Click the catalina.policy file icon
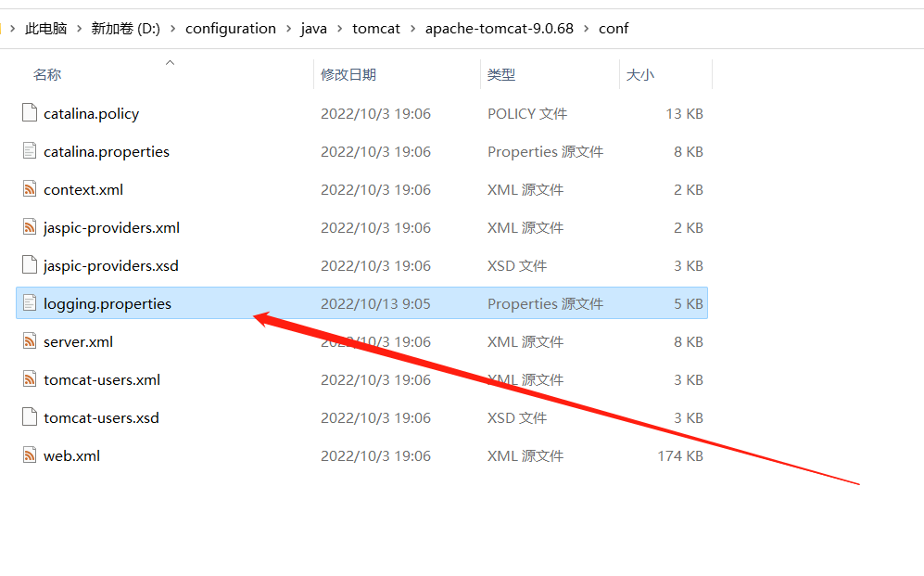Image resolution: width=924 pixels, height=576 pixels. click(30, 113)
